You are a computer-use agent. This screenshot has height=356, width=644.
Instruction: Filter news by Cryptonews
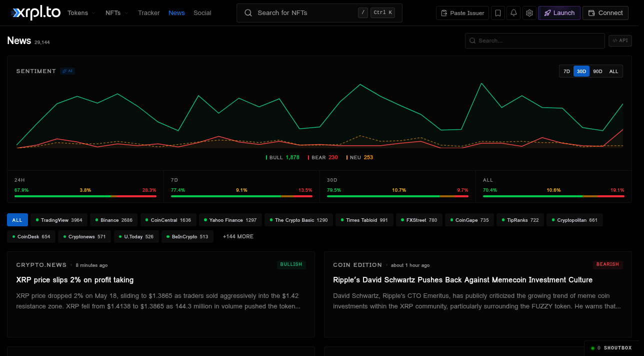[x=84, y=236]
